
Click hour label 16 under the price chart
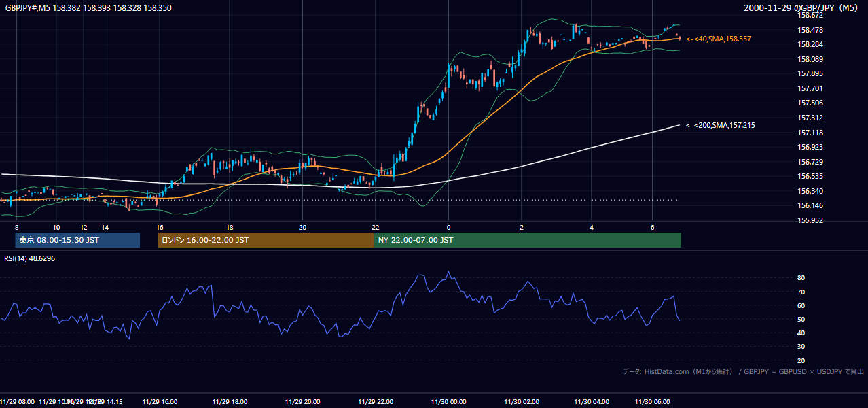click(x=160, y=227)
